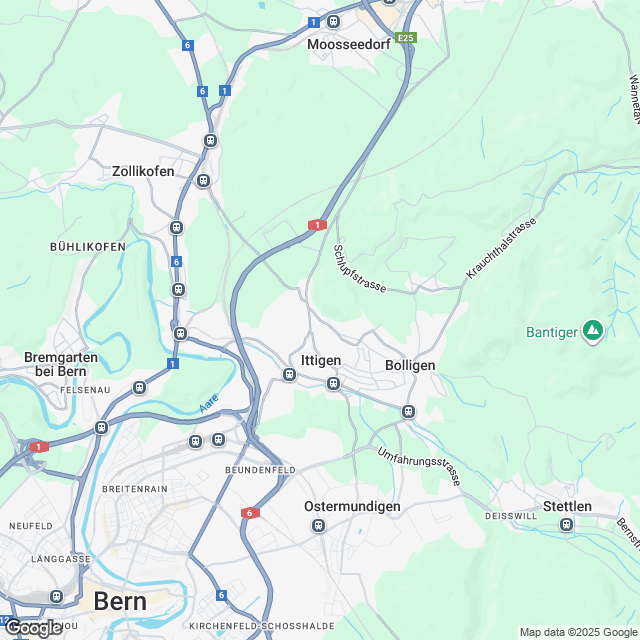640x640 pixels.
Task: Click the Umfahrungsstrasse road label
Action: [x=419, y=466]
